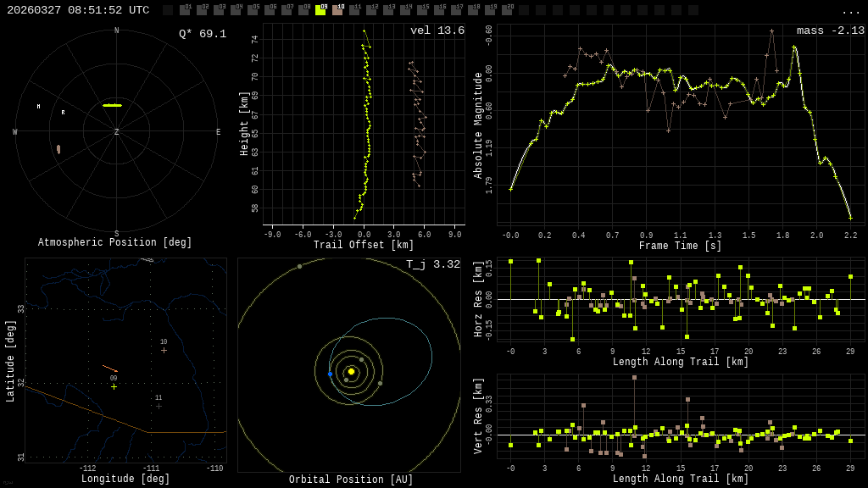Toggle the tan station 10 indicator
Image resolution: width=868 pixels, height=488 pixels.
click(337, 10)
